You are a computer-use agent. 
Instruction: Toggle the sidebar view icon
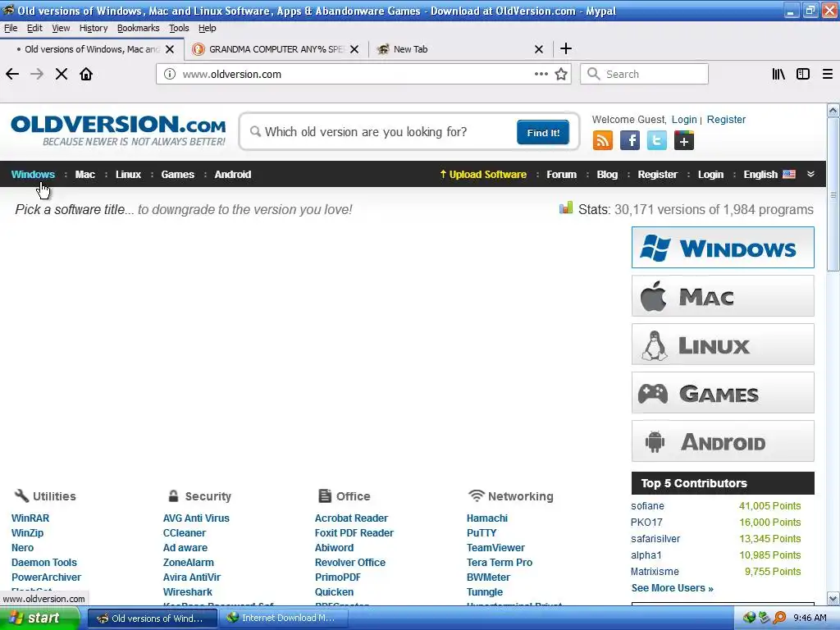(x=803, y=74)
